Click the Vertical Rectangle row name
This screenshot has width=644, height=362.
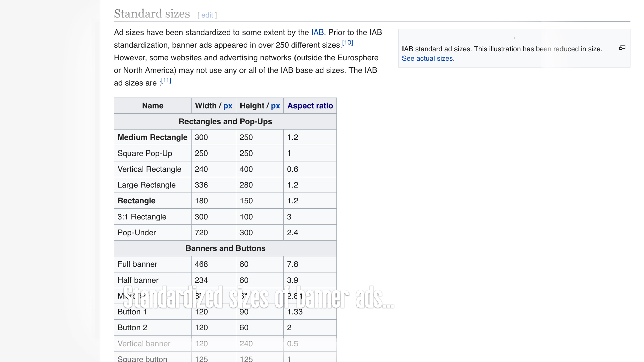click(150, 169)
